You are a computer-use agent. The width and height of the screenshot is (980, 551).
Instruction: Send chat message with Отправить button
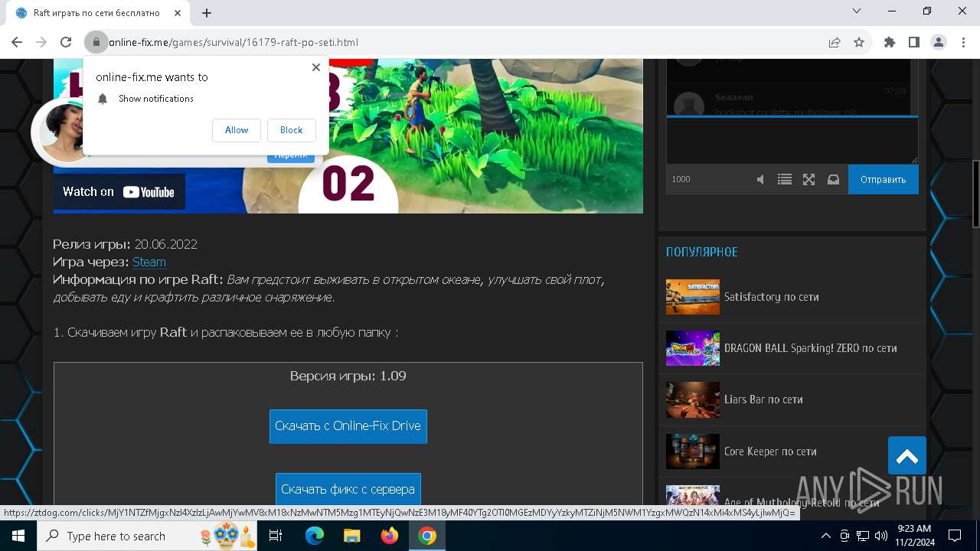(x=884, y=179)
